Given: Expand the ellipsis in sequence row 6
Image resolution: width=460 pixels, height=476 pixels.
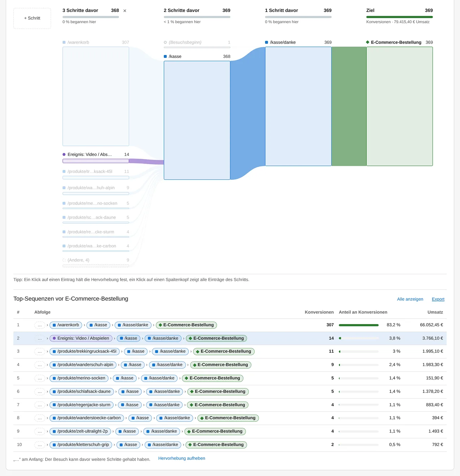Looking at the screenshot, I should coord(40,392).
